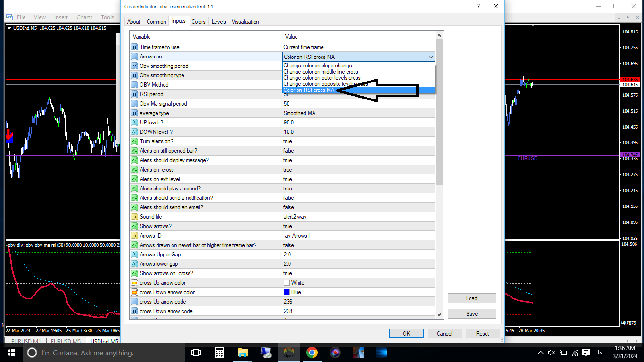Click the 'alert2.wav' sound file value
The height and width of the screenshot is (362, 644).
[x=295, y=217]
